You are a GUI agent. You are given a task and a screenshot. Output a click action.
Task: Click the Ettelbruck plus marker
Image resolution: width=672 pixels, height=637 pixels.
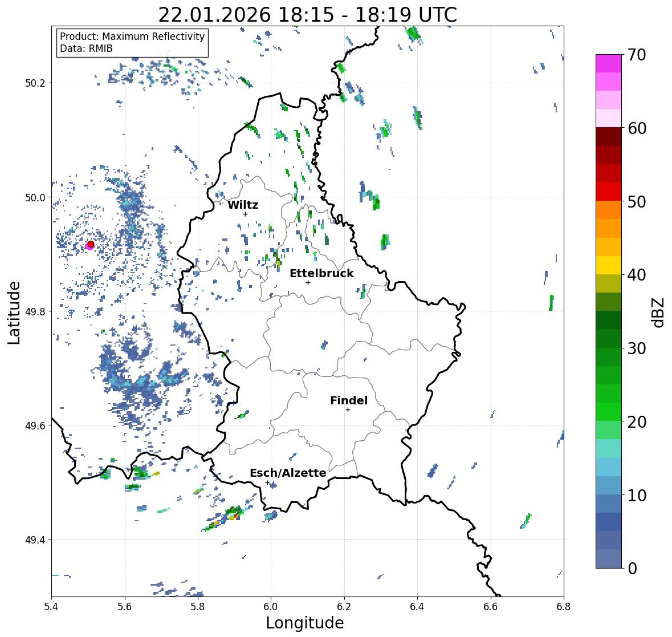(308, 282)
